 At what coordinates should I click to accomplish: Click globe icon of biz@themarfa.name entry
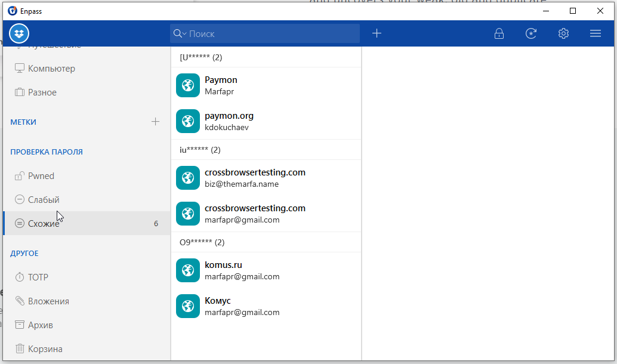188,178
